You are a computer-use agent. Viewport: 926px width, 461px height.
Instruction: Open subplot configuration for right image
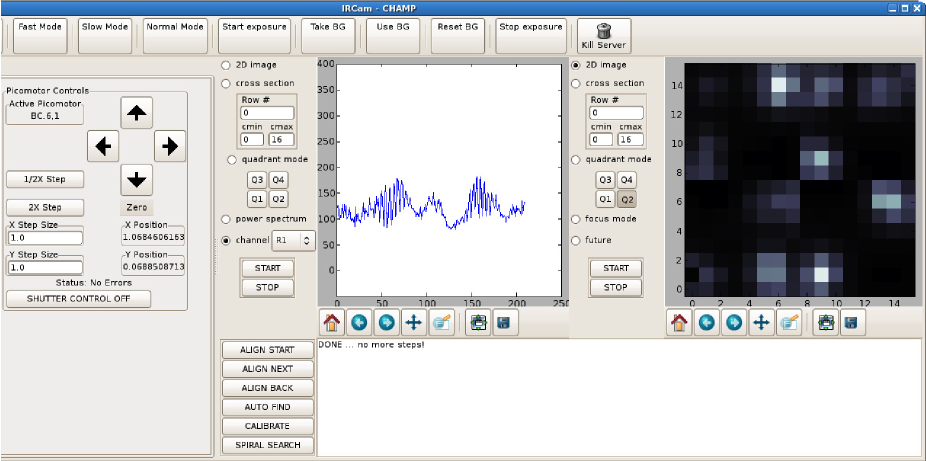coord(826,323)
